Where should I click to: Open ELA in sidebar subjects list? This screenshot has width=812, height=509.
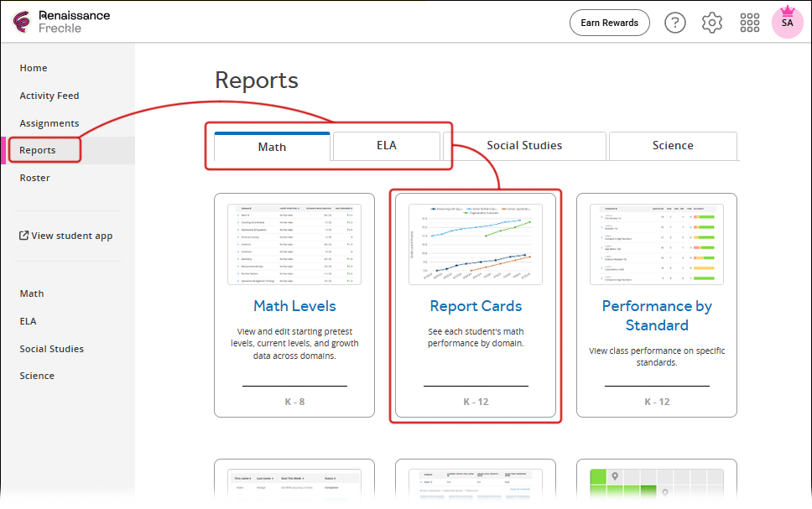[x=28, y=321]
